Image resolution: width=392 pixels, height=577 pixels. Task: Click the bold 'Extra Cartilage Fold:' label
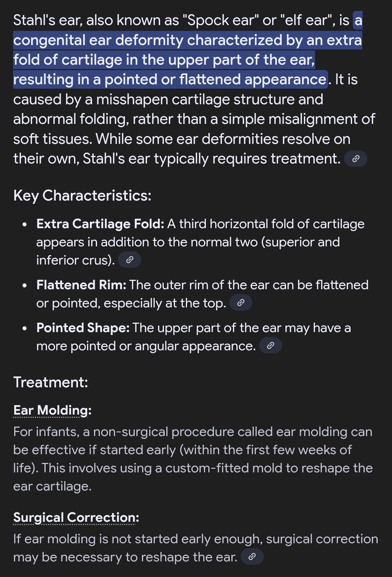click(100, 224)
